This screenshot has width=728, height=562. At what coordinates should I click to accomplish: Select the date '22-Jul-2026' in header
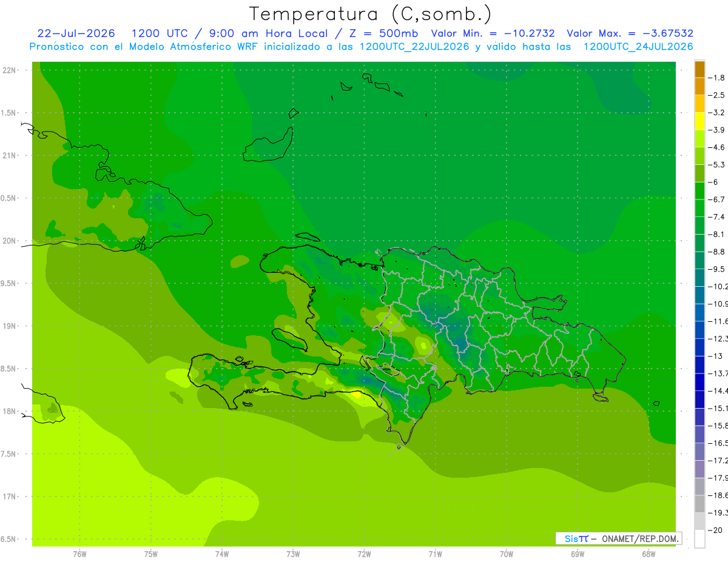[76, 33]
